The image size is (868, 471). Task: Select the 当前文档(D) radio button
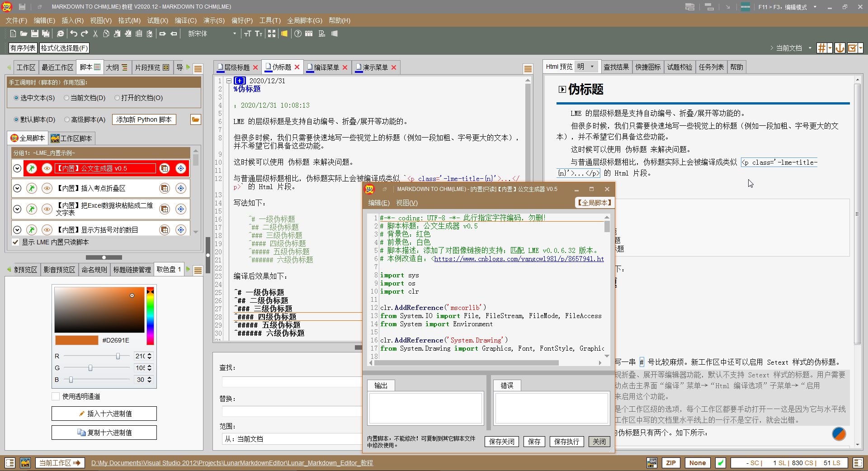tap(66, 98)
